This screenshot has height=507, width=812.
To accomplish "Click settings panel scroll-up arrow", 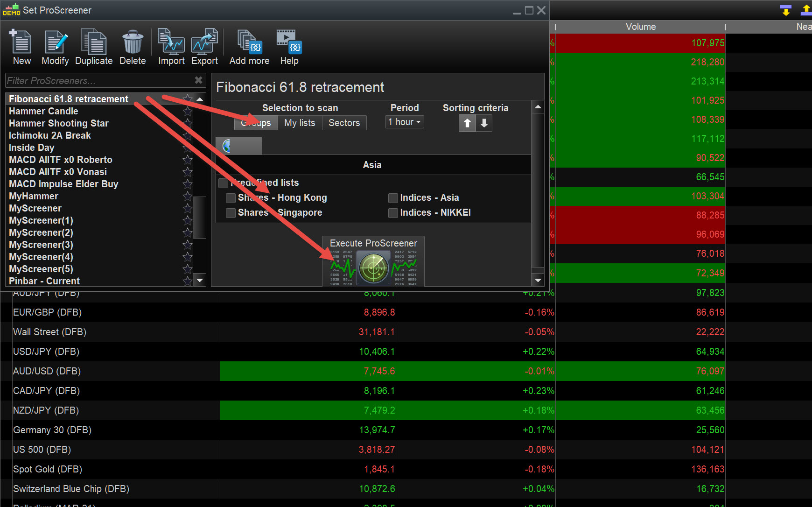I will point(538,107).
